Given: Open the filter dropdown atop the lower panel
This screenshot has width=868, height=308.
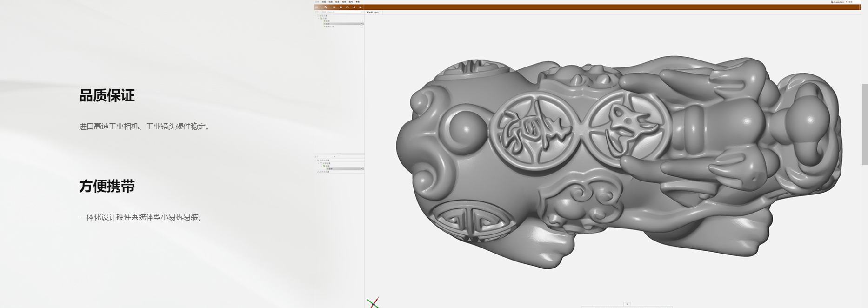Looking at the screenshot, I should pos(334,157).
